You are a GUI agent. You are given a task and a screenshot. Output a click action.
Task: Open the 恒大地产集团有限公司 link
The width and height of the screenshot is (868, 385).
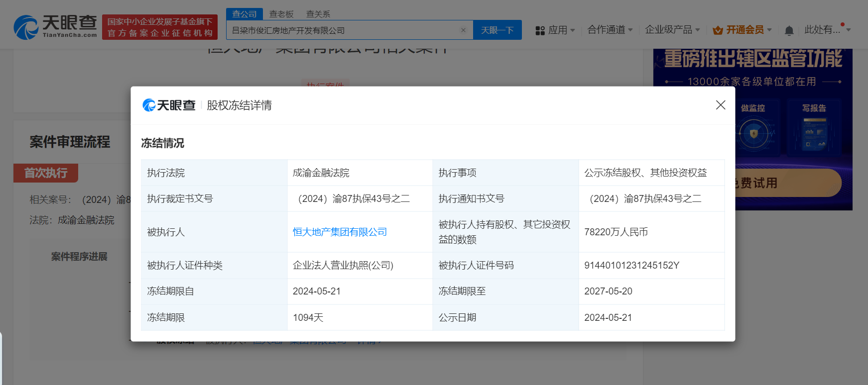[340, 232]
